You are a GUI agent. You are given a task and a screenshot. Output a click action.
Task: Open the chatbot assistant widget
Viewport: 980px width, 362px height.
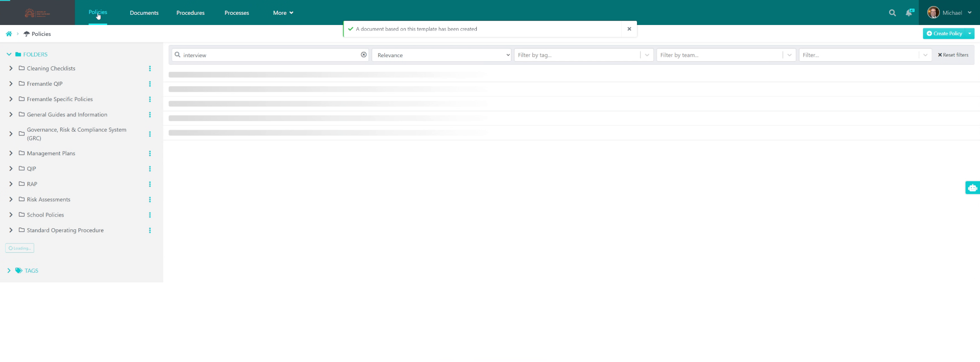pos(972,188)
